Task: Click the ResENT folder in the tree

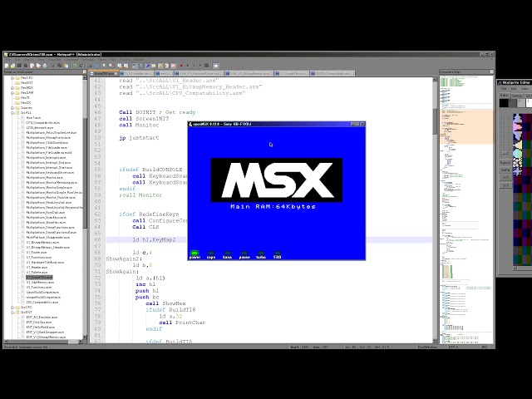Action: click(x=27, y=82)
